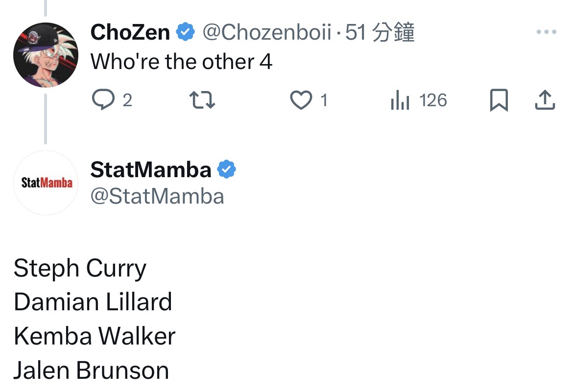The image size is (573, 392).
Task: Click the reply comment icon
Action: pyautogui.click(x=102, y=101)
